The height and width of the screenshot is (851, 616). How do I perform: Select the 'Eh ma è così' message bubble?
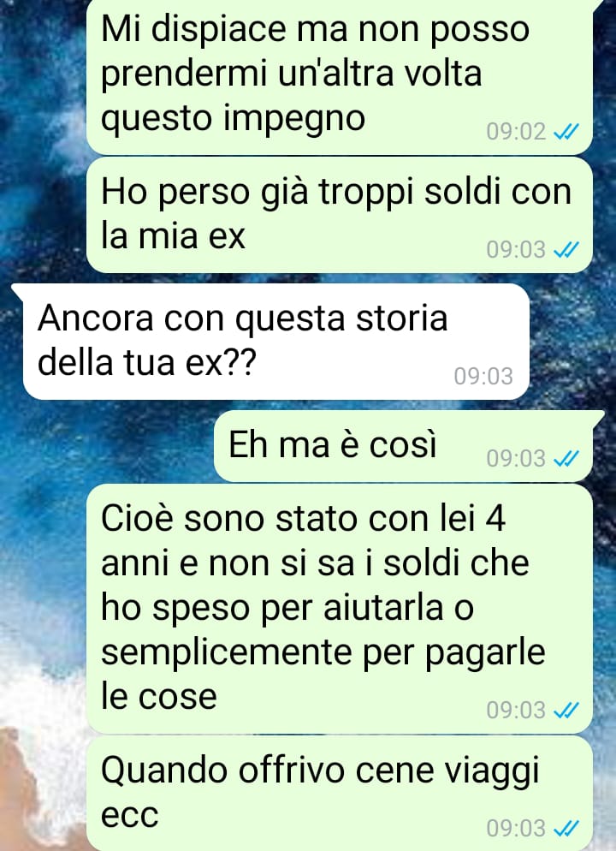point(404,446)
